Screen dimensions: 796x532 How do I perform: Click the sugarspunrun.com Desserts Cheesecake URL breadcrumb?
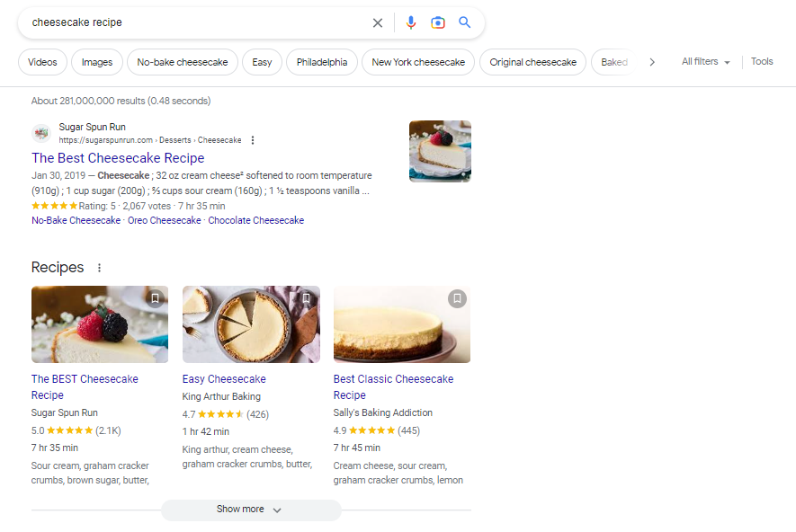(x=150, y=140)
